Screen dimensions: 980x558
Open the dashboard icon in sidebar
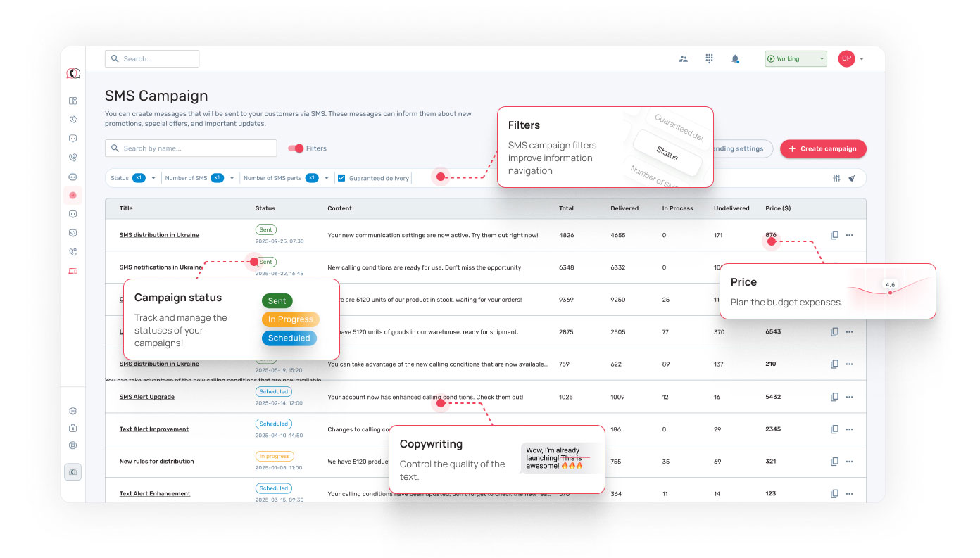73,101
